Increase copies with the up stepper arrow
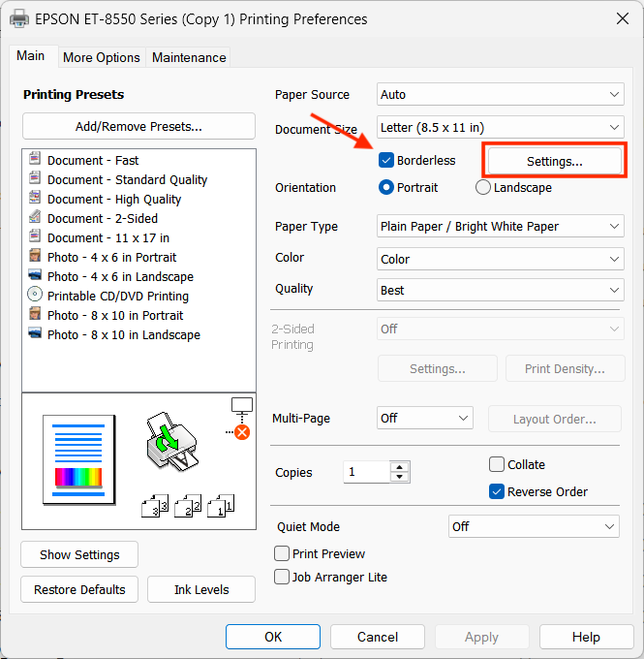This screenshot has width=644, height=659. pyautogui.click(x=400, y=467)
